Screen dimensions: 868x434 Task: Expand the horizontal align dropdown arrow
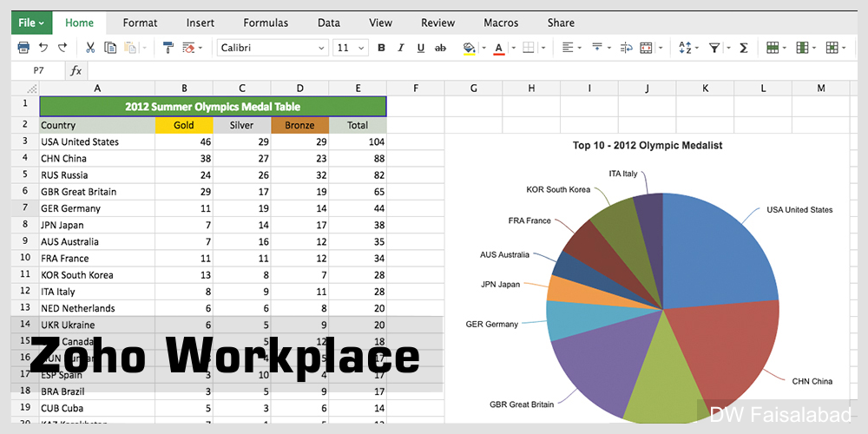[580, 48]
